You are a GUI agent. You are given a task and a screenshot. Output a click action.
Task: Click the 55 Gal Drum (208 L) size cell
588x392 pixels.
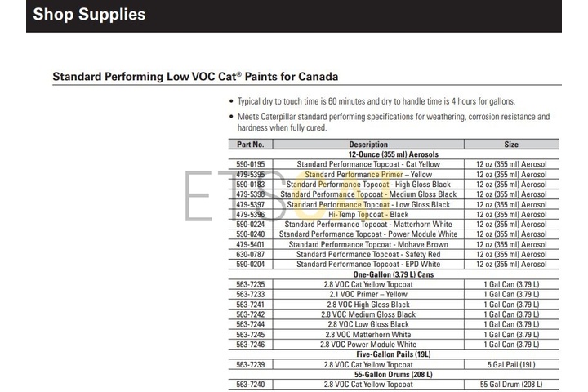(x=511, y=385)
